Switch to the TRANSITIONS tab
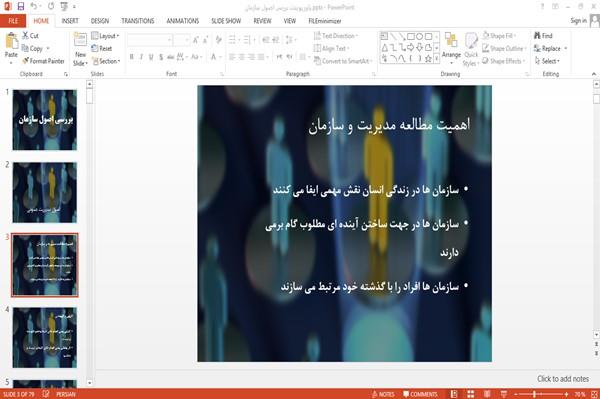 (x=138, y=21)
